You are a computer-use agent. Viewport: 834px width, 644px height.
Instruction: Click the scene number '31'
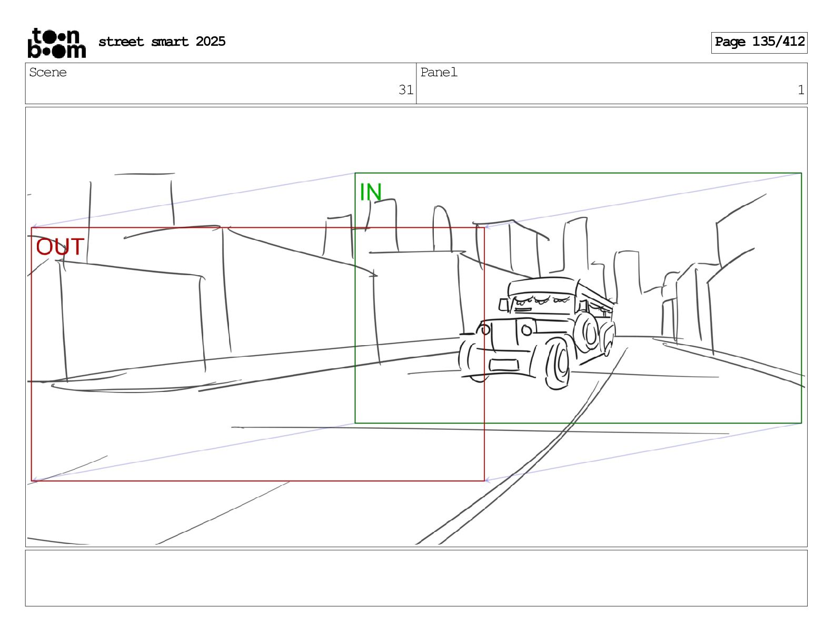coord(405,90)
